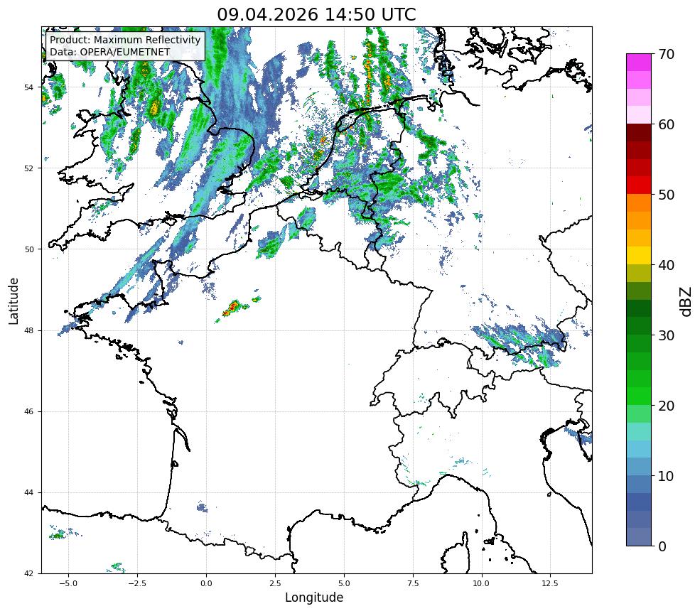Click latitude tick label 50
The width and height of the screenshot is (700, 611).
click(x=28, y=249)
